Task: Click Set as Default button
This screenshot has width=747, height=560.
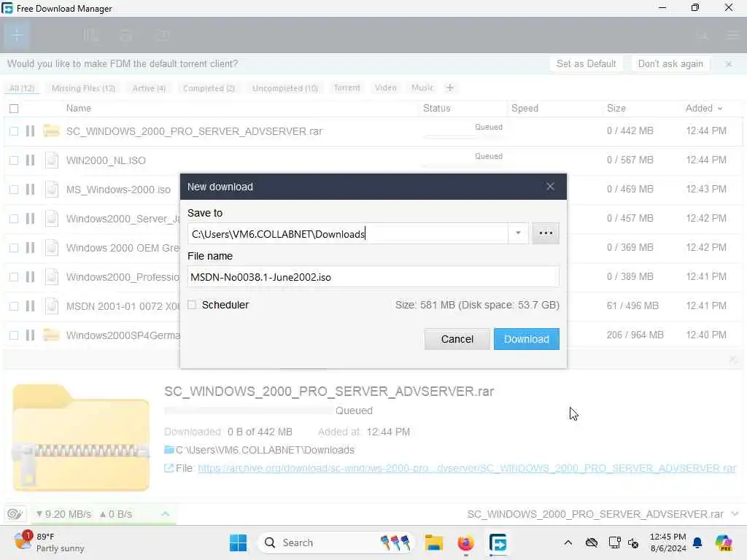Action: [586, 64]
